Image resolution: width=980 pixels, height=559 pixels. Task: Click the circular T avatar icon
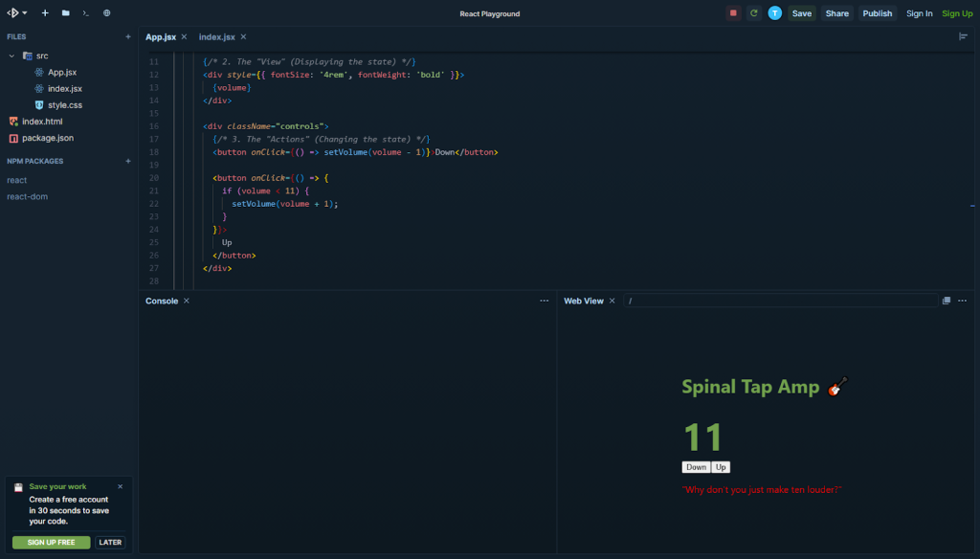click(x=775, y=13)
